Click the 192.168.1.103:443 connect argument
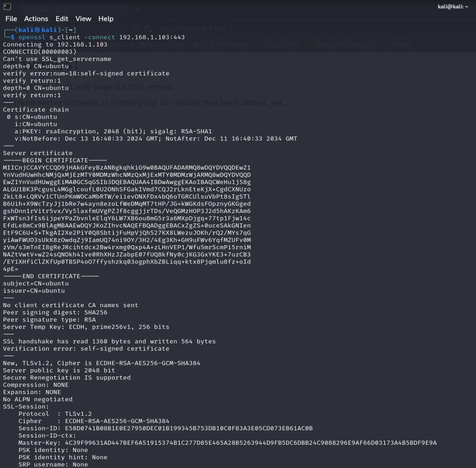This screenshot has width=476, height=468. point(152,37)
